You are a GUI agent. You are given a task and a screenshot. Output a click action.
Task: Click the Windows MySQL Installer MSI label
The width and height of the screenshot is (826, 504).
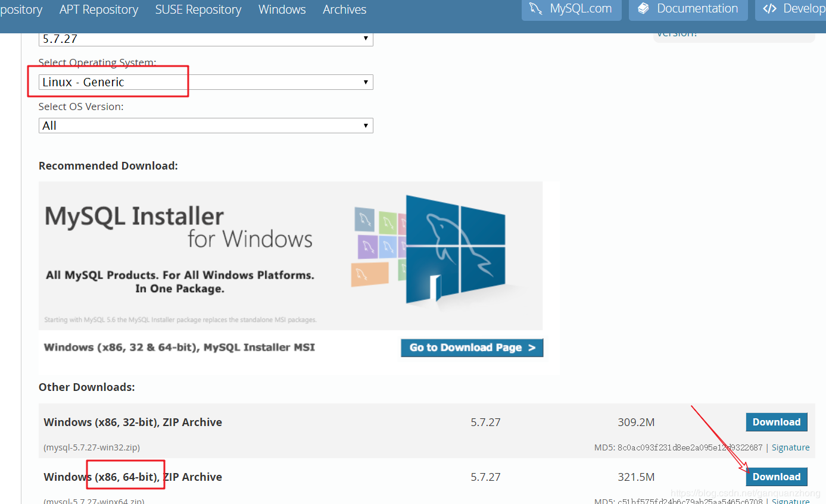click(x=179, y=348)
